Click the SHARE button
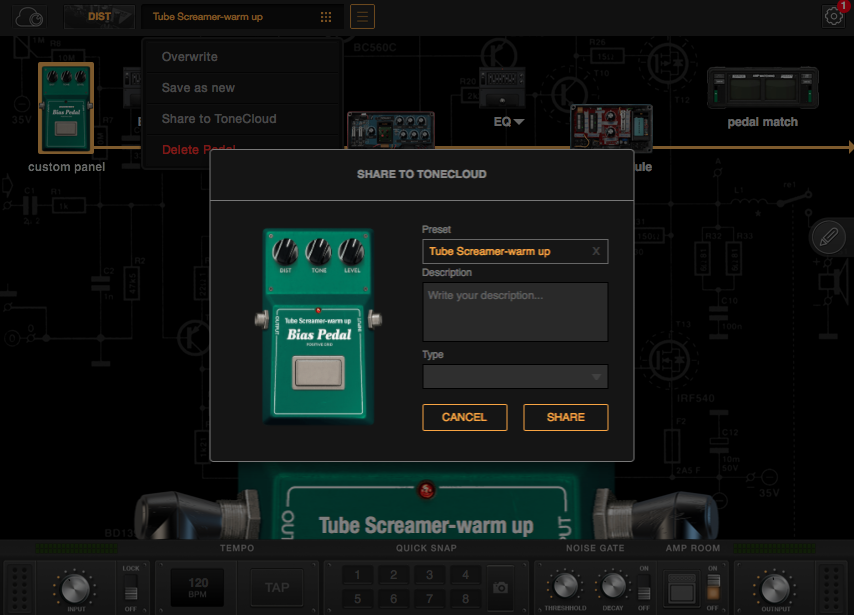Screen dimensions: 854x615 (565, 417)
